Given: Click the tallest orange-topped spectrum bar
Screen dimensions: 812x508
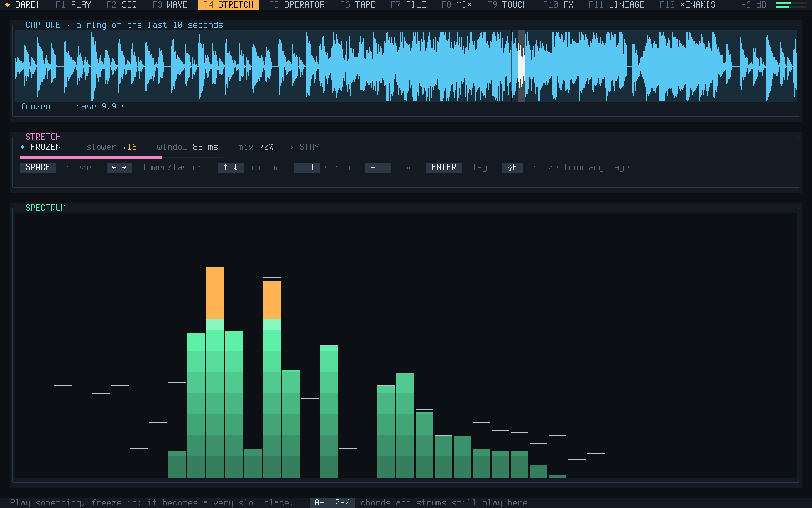Looking at the screenshot, I should [x=215, y=372].
